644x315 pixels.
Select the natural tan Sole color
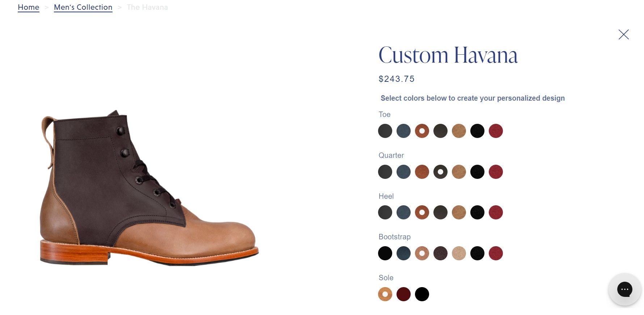point(385,294)
